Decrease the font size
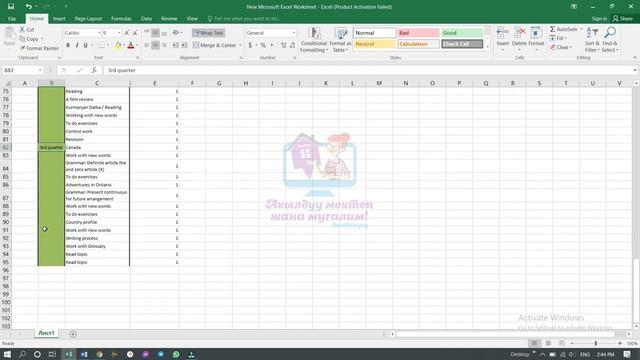Screen dimensions: 640x360 pos(136,33)
